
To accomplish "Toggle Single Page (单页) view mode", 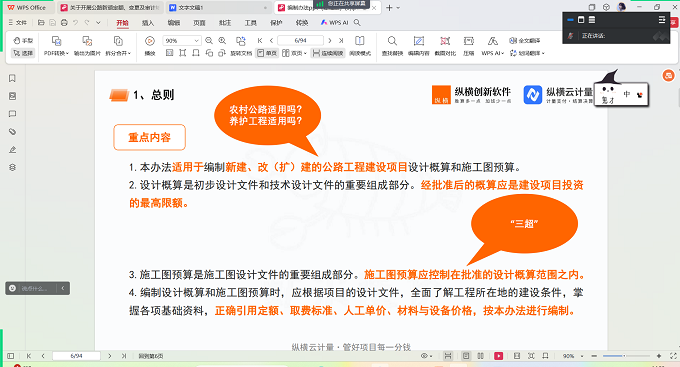I will (x=267, y=53).
